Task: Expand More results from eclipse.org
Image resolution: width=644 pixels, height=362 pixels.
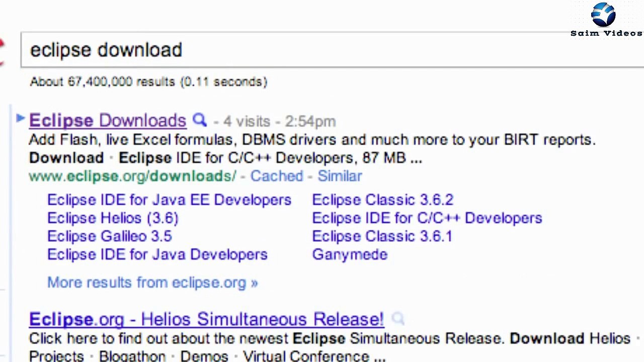Action: [152, 283]
